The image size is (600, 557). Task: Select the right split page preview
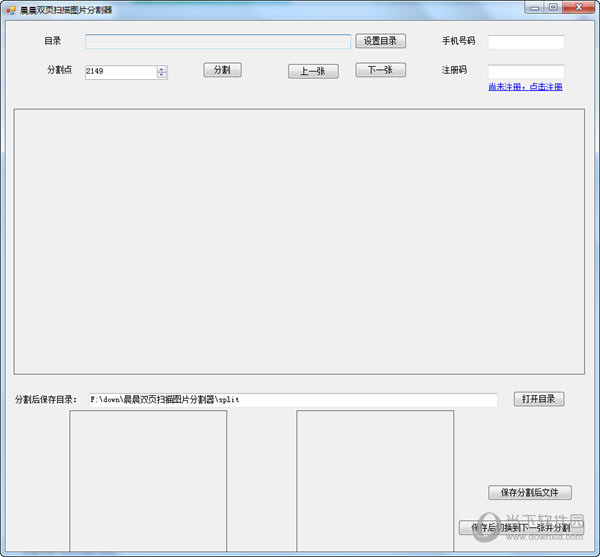click(x=375, y=480)
